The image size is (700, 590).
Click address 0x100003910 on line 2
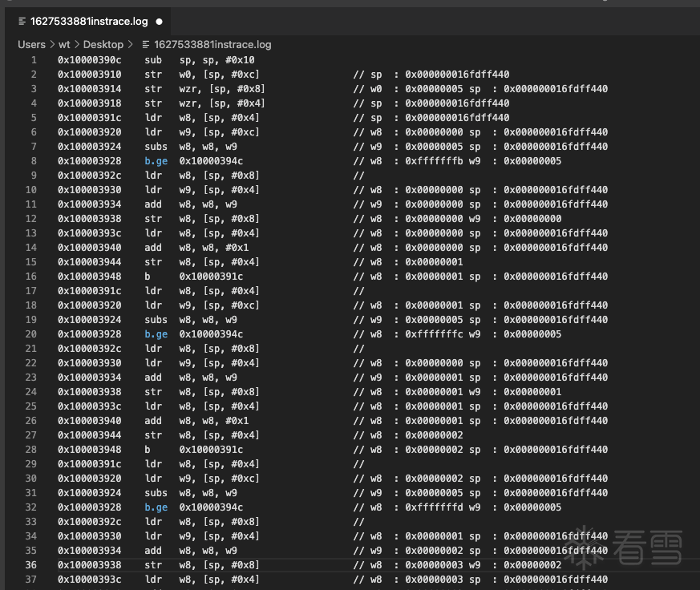89,74
